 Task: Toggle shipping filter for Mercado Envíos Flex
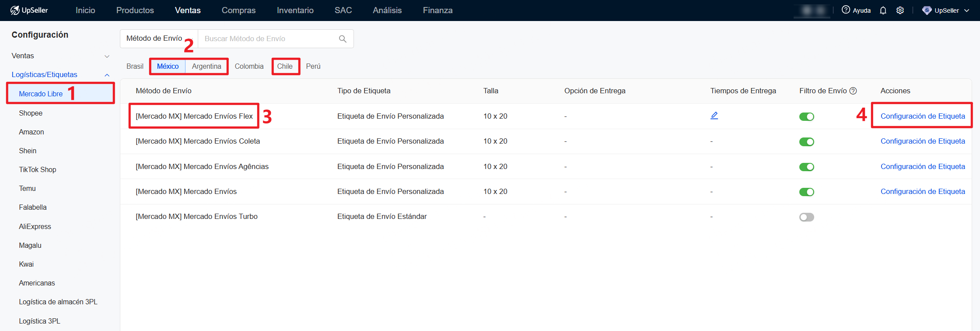pos(806,116)
